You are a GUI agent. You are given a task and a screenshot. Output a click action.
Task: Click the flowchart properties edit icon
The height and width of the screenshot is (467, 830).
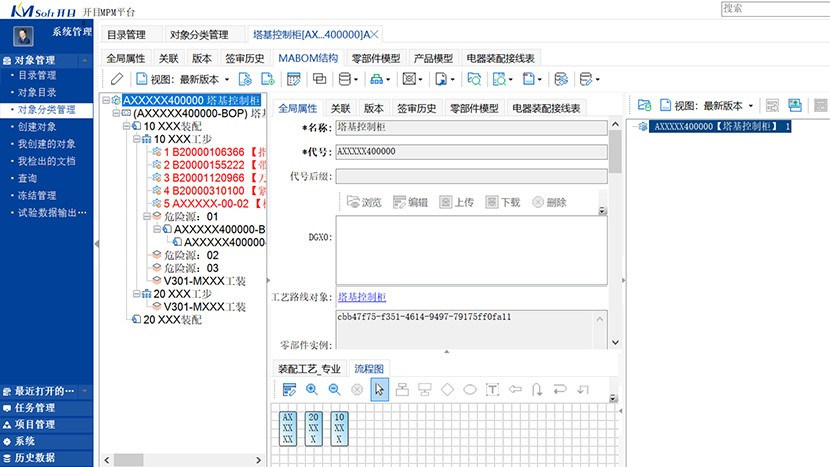coord(289,390)
